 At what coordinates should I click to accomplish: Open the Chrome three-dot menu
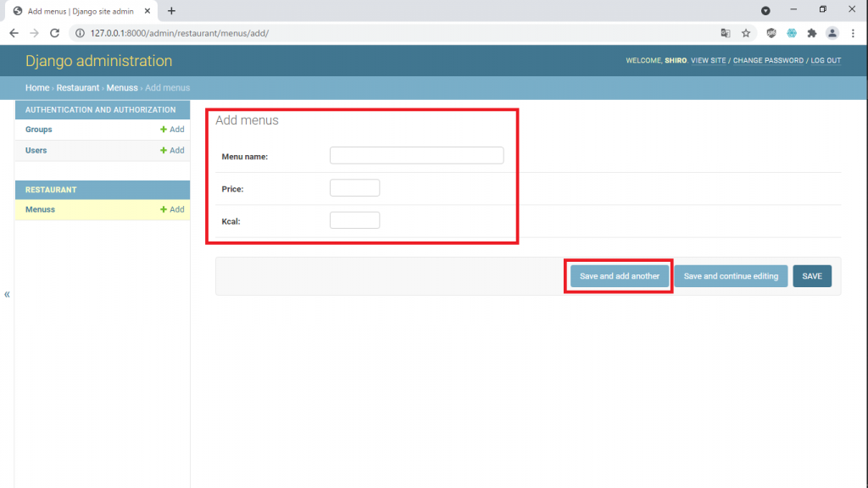tap(853, 33)
